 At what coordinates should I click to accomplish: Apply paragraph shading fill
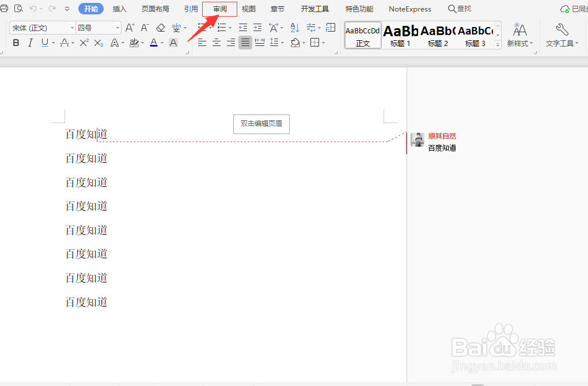(295, 43)
